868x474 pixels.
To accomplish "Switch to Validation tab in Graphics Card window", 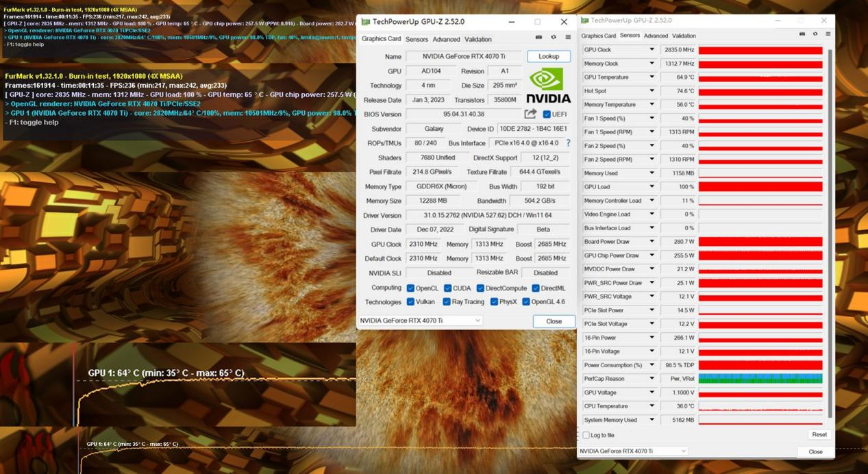I will (x=478, y=39).
